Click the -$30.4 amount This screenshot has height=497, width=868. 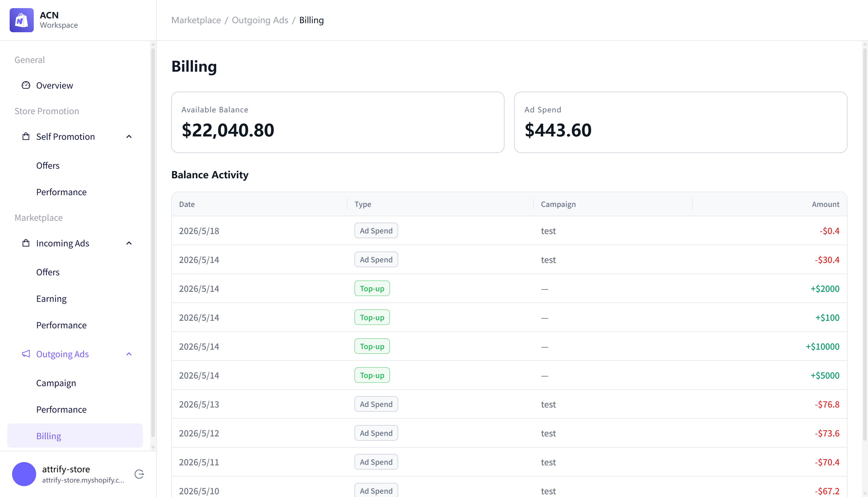(x=827, y=260)
